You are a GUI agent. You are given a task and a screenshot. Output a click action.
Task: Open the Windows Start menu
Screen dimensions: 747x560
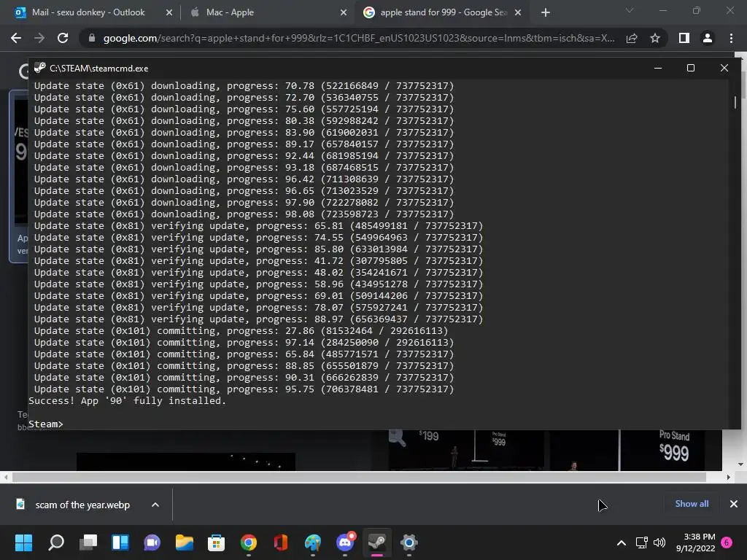(x=23, y=542)
